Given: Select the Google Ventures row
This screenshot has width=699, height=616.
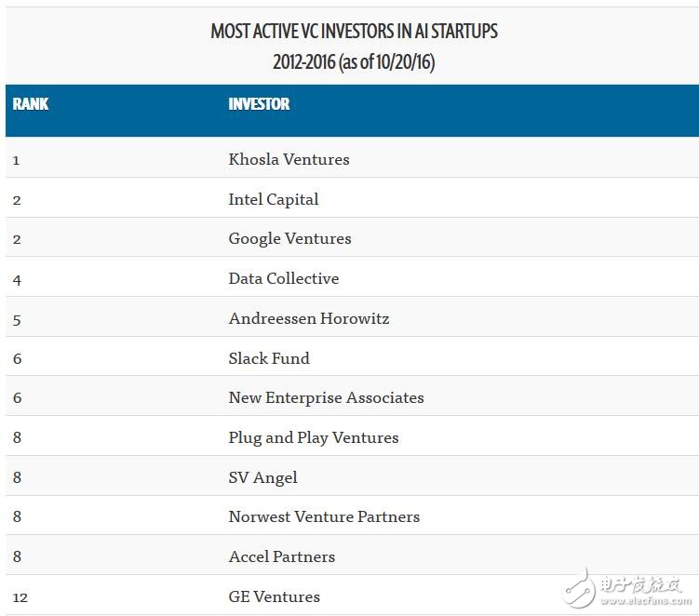Looking at the screenshot, I should (289, 239).
